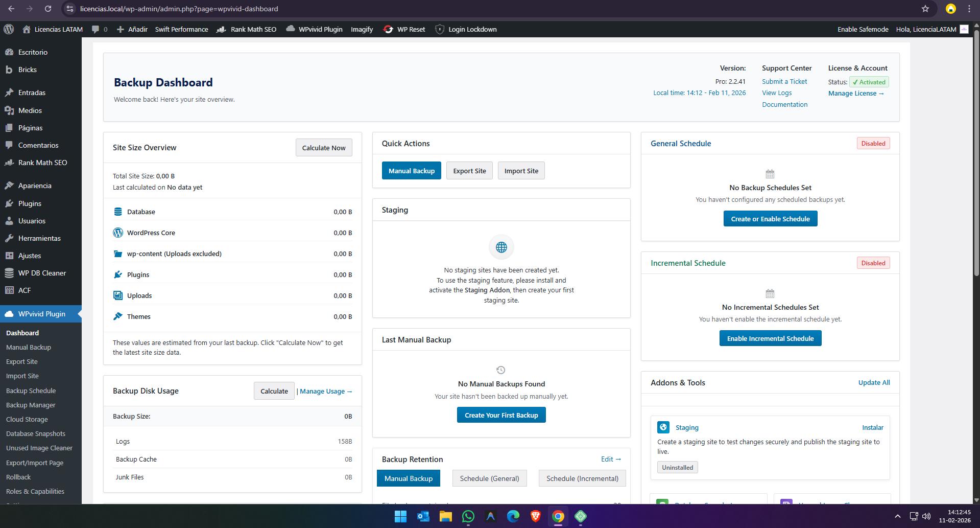Open Database Snapshots submenu item
The width and height of the screenshot is (980, 528).
pyautogui.click(x=36, y=433)
